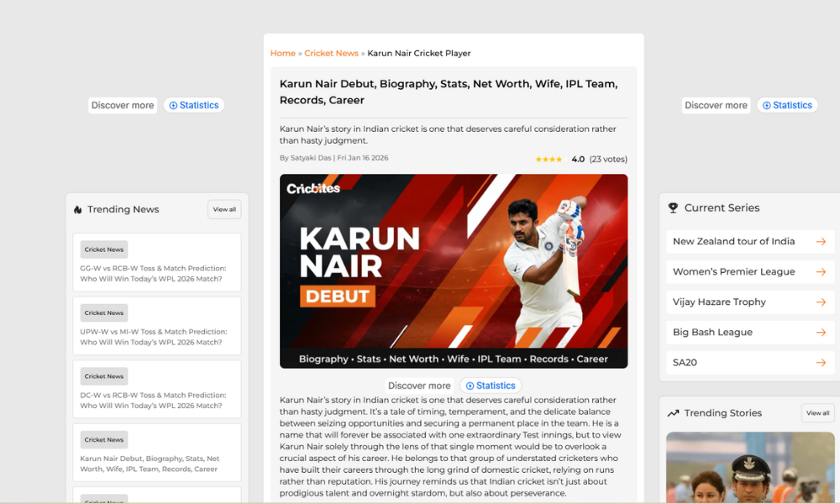Click arrow icon next to New Zealand tour of India
The height and width of the screenshot is (504, 840).
point(821,242)
